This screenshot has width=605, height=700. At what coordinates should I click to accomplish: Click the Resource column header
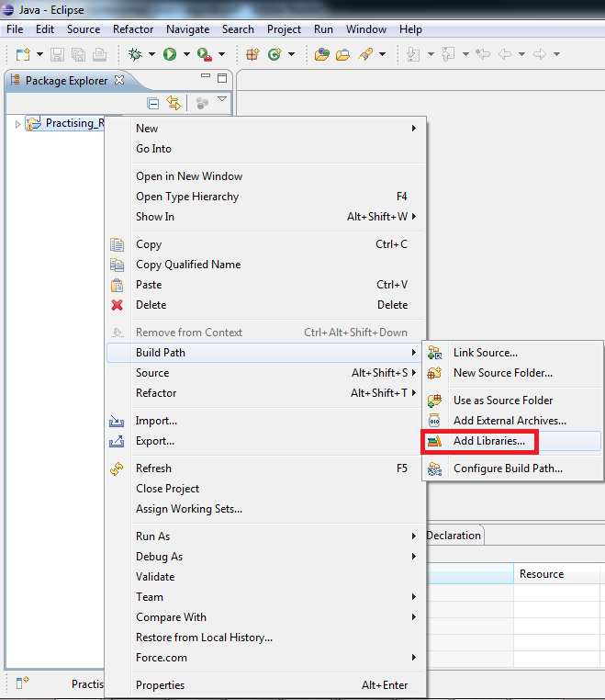556,574
